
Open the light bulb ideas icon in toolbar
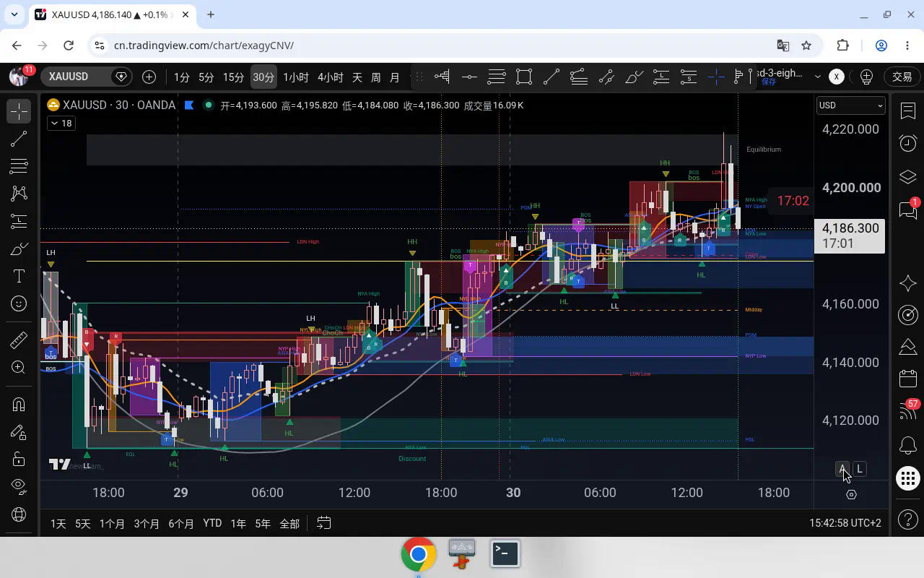pos(867,77)
